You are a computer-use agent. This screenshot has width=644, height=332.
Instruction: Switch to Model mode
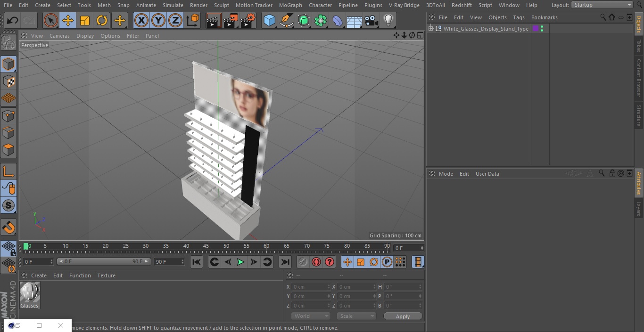click(x=8, y=65)
